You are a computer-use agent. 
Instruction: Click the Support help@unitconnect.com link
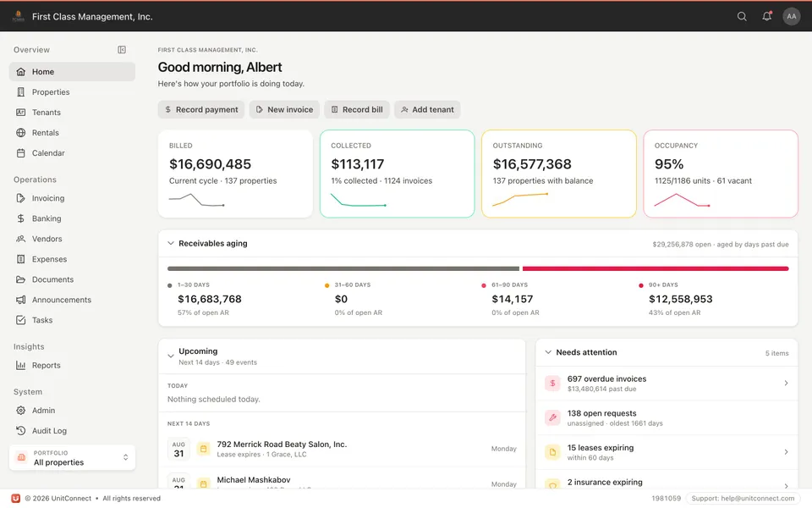point(743,498)
